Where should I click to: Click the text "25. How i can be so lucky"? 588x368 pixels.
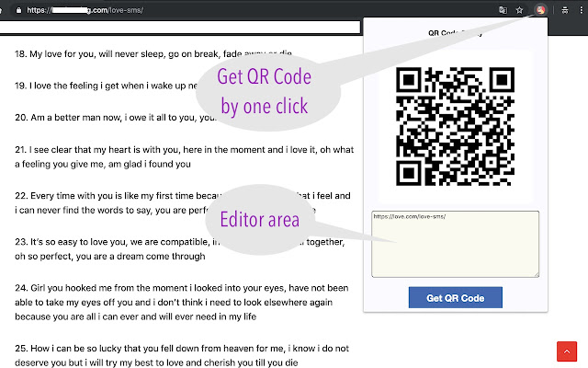pos(68,349)
